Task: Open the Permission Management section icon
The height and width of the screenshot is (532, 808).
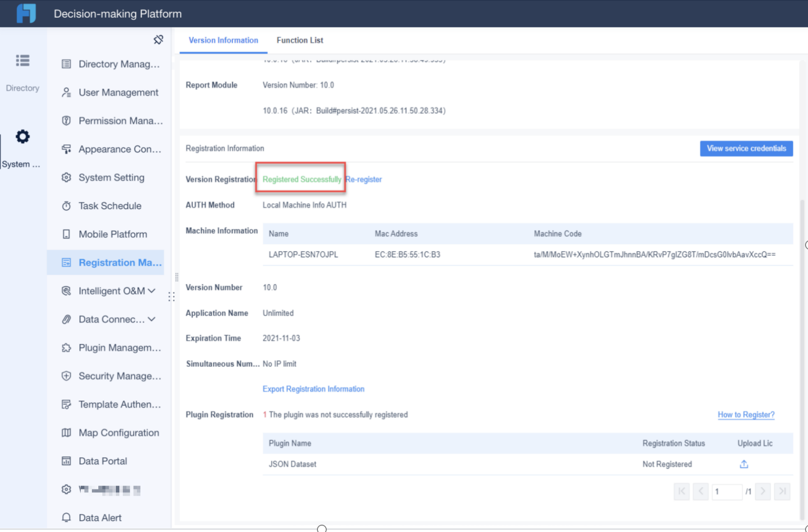Action: 67,120
